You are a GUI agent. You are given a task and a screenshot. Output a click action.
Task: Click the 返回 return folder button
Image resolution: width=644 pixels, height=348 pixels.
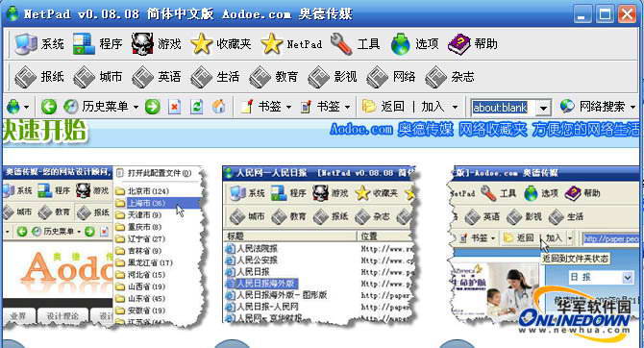pyautogui.click(x=383, y=108)
